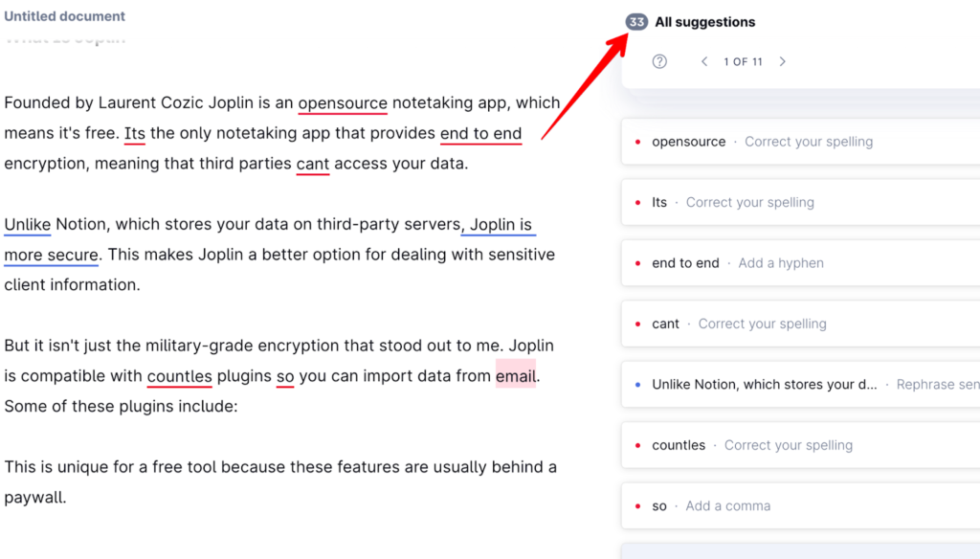Image resolution: width=980 pixels, height=559 pixels.
Task: Click the underlined word "opensource" in document
Action: pyautogui.click(x=343, y=102)
